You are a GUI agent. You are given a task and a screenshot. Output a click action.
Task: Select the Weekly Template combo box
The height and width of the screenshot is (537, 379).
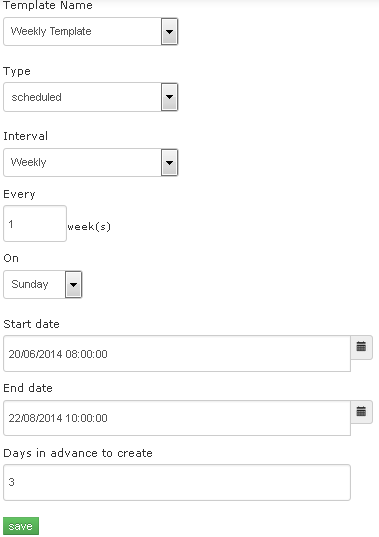[90, 32]
